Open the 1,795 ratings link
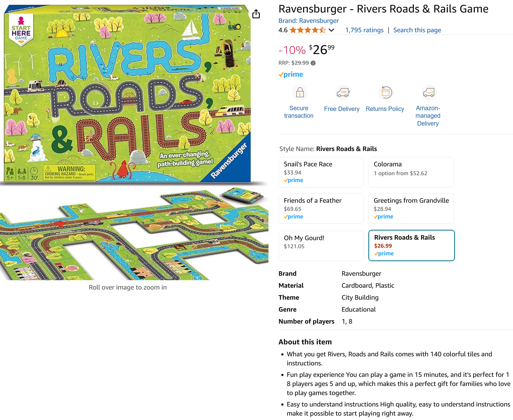The height and width of the screenshot is (420, 513). click(x=364, y=30)
